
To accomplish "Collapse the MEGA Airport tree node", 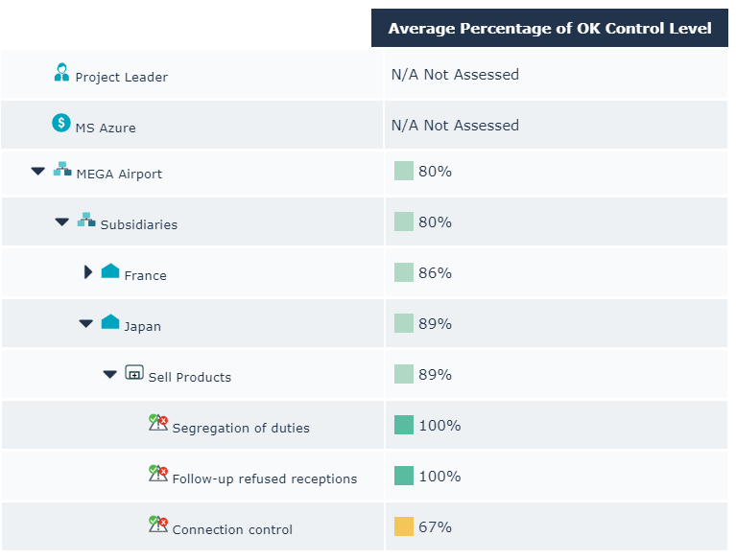I will pos(38,172).
